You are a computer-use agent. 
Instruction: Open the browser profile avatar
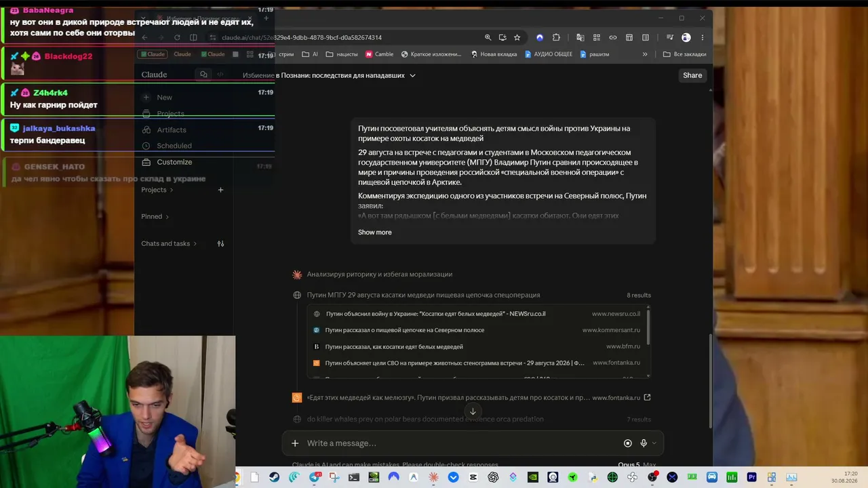pyautogui.click(x=686, y=37)
